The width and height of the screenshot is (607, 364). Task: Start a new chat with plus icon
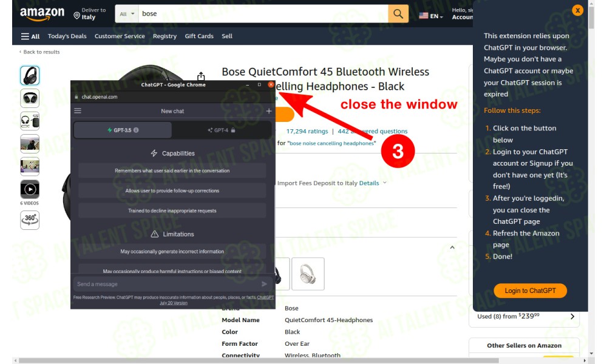point(269,111)
